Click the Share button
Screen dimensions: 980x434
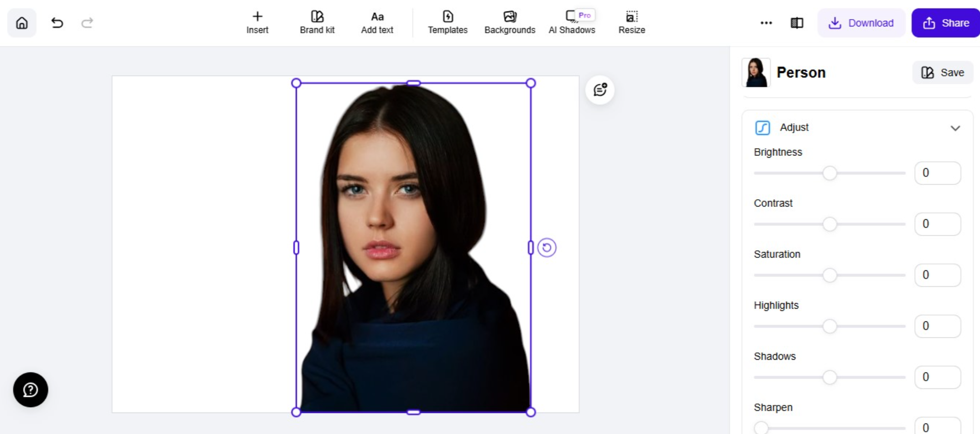point(945,23)
